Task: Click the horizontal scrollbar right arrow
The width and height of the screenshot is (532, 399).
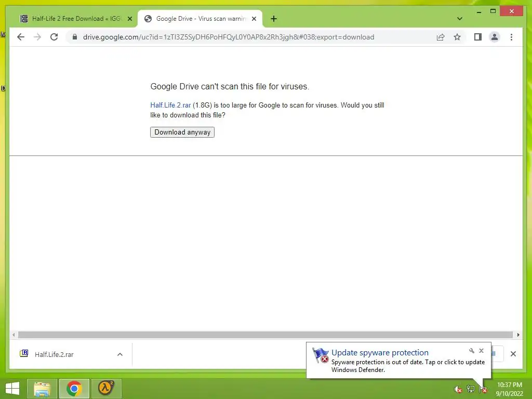Action: click(x=518, y=335)
